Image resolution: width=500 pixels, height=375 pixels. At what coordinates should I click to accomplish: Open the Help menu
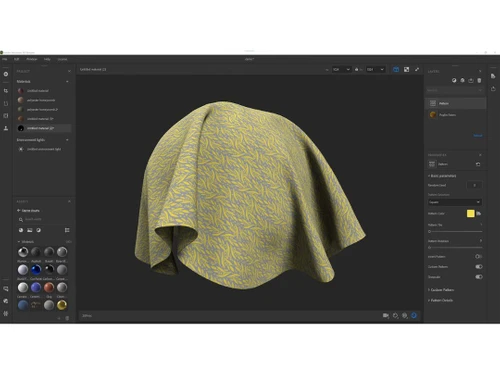[x=47, y=59]
